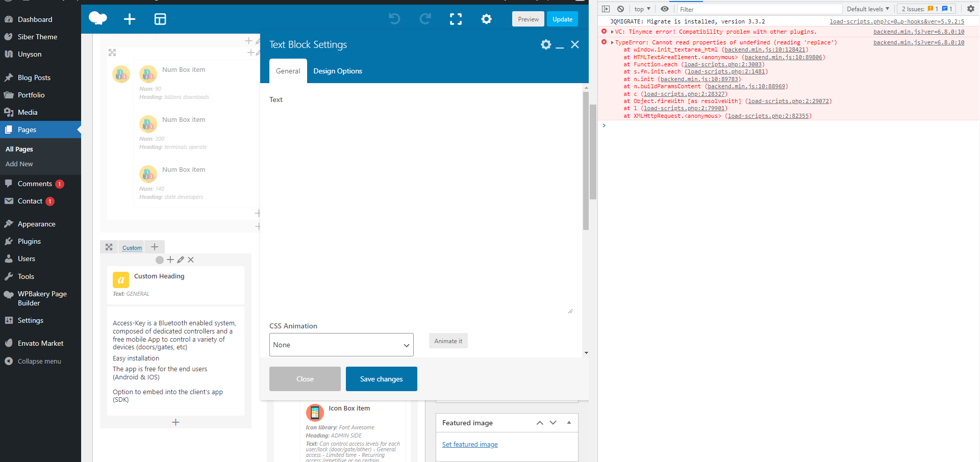This screenshot has width=980, height=462.
Task: Collapse the WordPress admin menu
Action: [40, 361]
